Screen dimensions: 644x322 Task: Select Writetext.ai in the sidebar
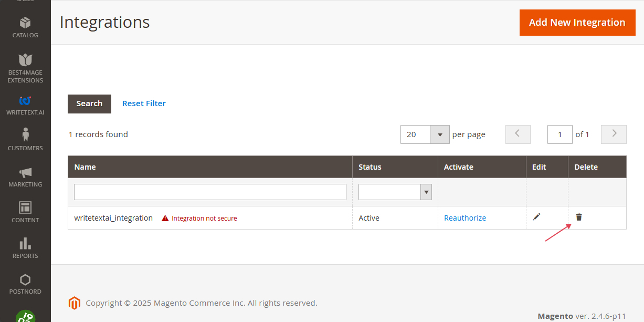(25, 105)
